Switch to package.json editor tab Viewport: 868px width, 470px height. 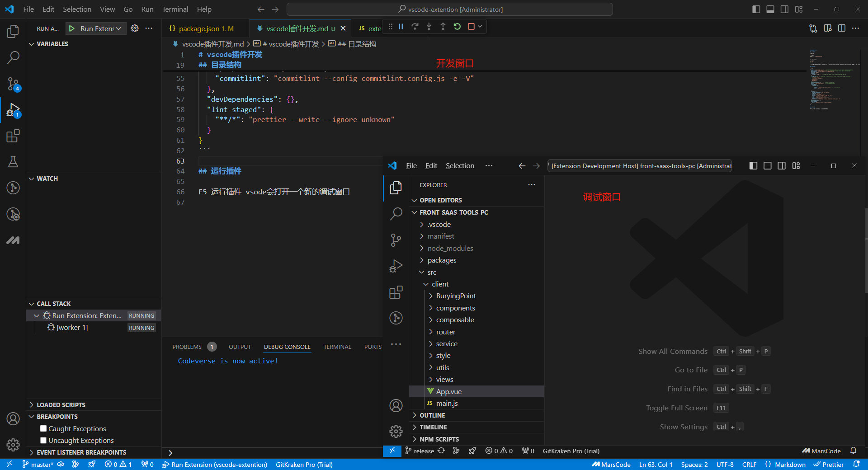206,28
